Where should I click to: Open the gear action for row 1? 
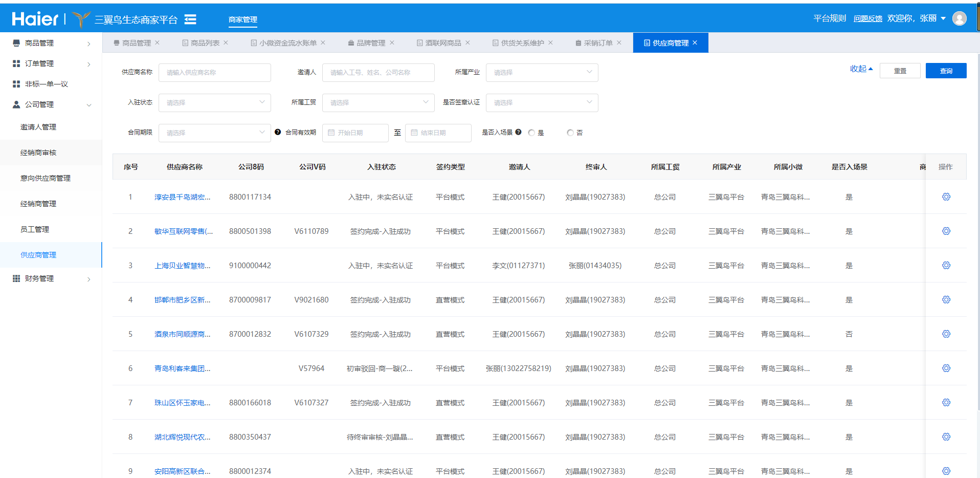(946, 197)
